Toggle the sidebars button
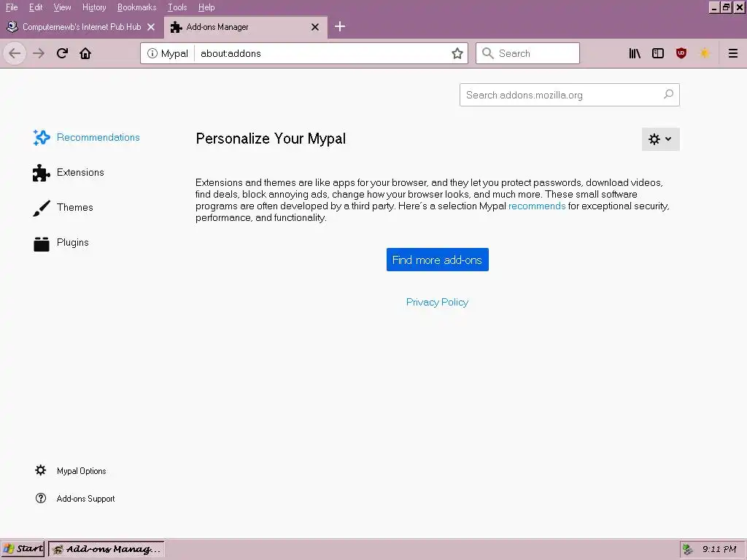747x560 pixels. point(658,53)
